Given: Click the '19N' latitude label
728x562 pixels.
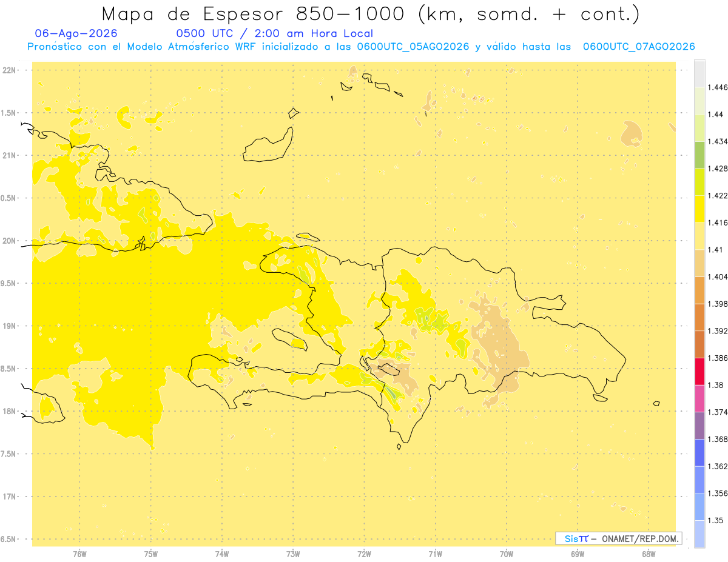Looking at the screenshot, I should coord(10,326).
